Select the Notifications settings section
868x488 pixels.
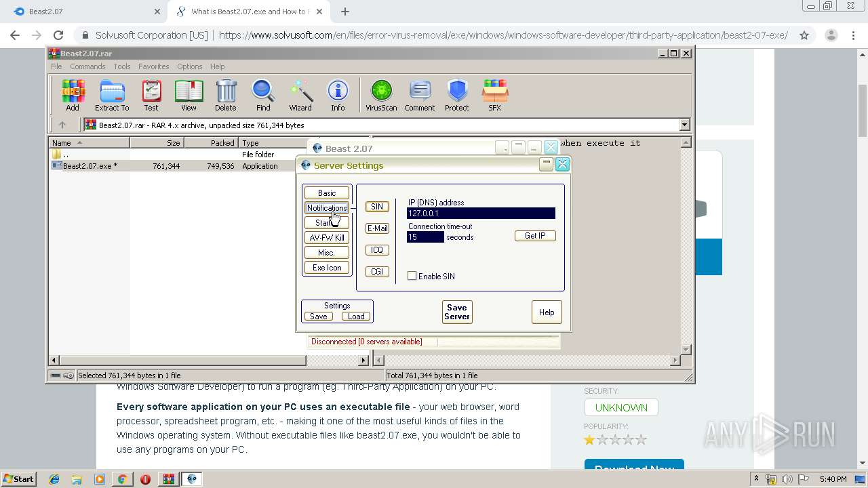pos(327,208)
